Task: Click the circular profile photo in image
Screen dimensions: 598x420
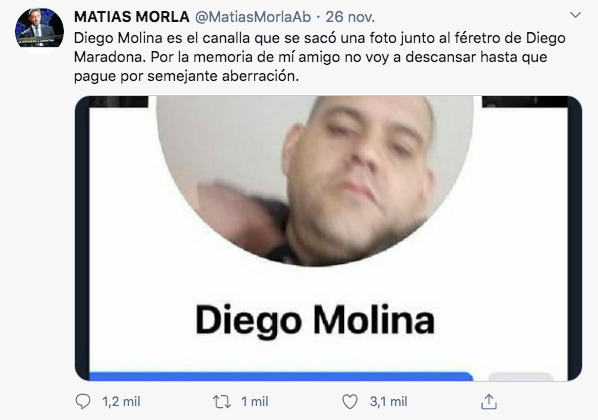Action: point(315,180)
